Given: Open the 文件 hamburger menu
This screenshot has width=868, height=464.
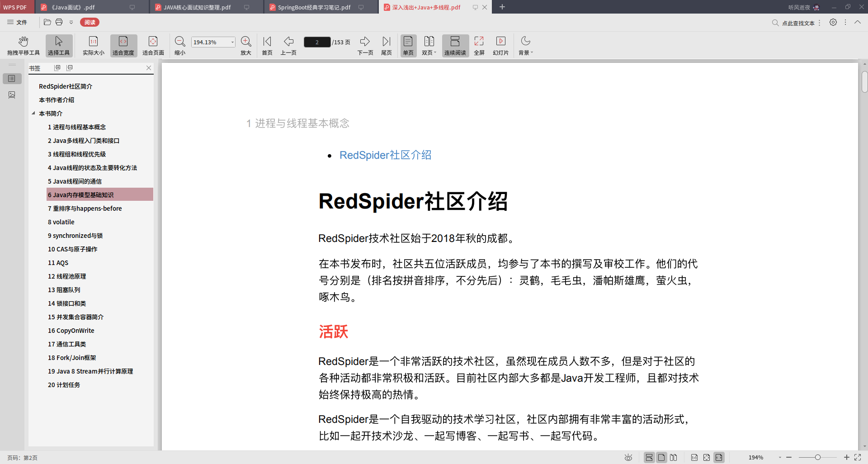Looking at the screenshot, I should pyautogui.click(x=17, y=22).
